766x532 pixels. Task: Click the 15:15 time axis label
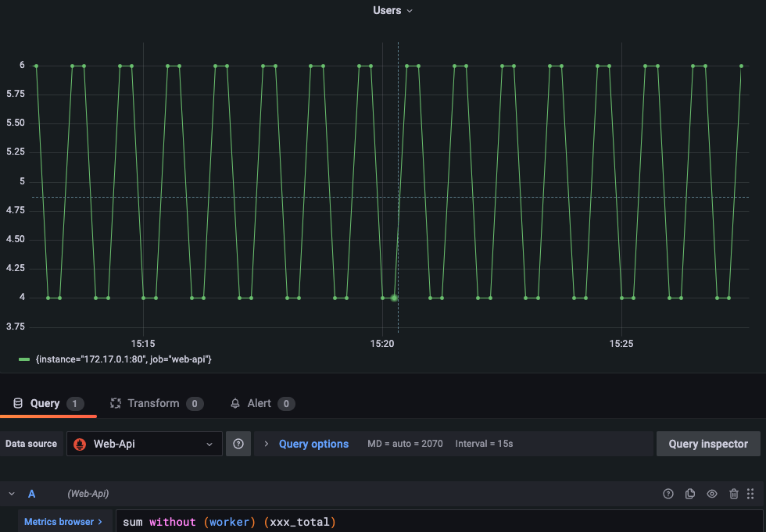[x=142, y=344]
